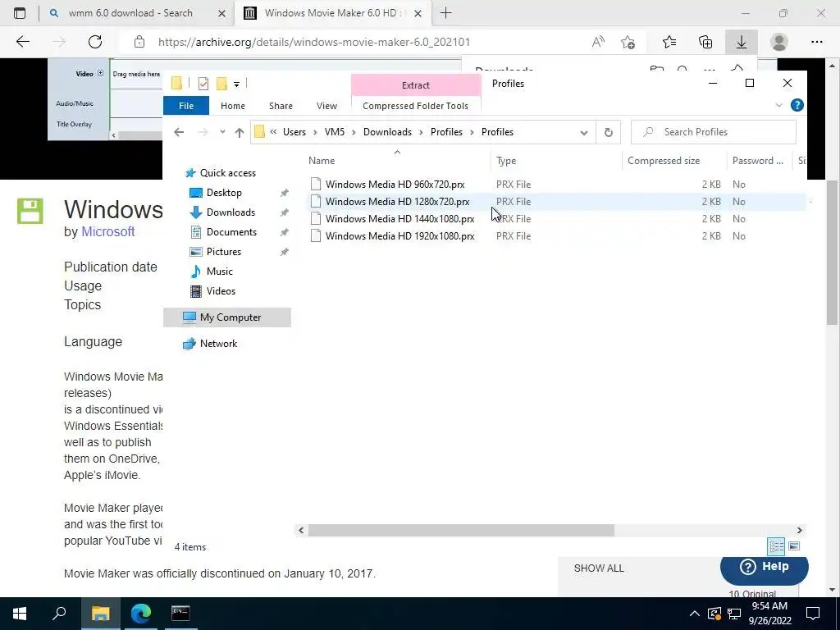Open Command Prompt from taskbar
The width and height of the screenshot is (840, 630).
180,614
